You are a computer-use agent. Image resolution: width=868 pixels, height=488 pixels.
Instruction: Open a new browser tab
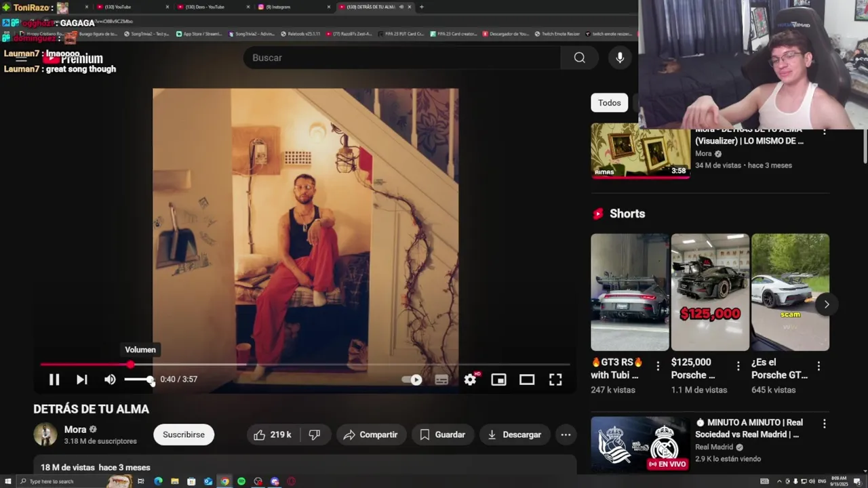tap(422, 7)
